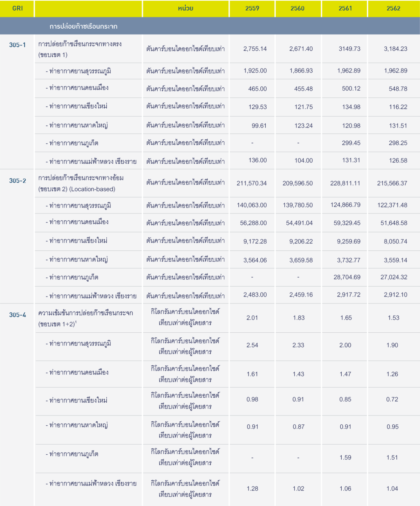Click the GRI column header
Viewport: 420px width, 506px height.
tap(17, 9)
